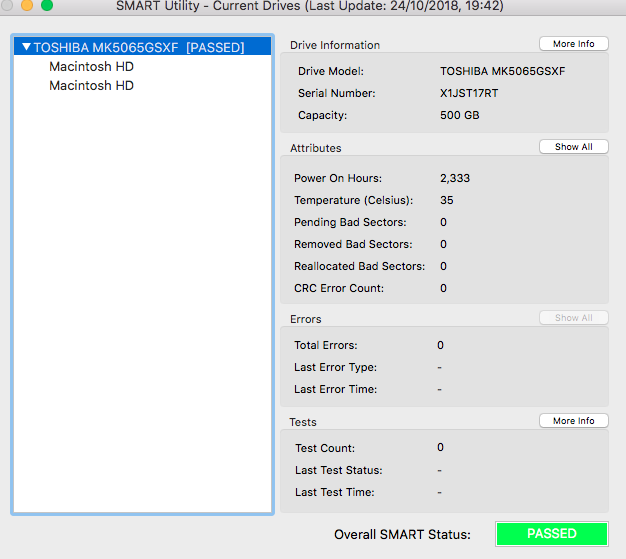
Task: Click the Attributes section heading
Action: (316, 148)
